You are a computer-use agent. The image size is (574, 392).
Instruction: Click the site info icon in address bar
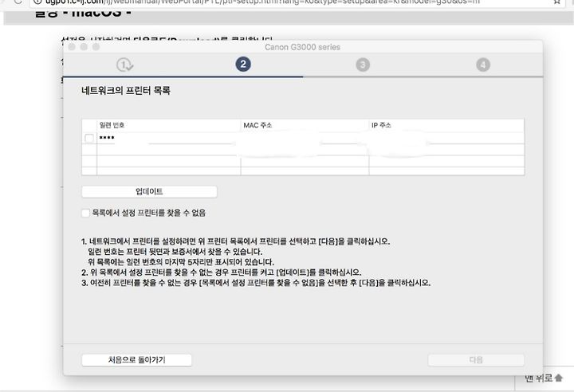click(x=37, y=2)
